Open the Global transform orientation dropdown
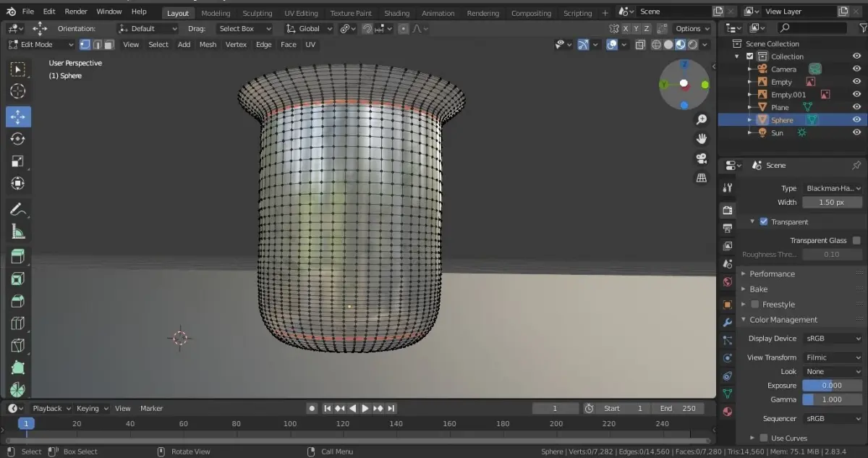The height and width of the screenshot is (458, 868). [x=310, y=28]
